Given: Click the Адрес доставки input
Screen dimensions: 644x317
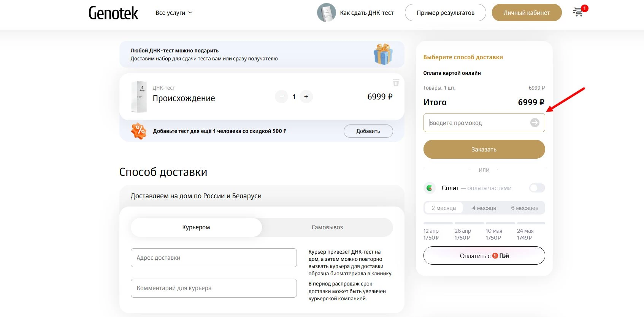Looking at the screenshot, I should point(214,258).
